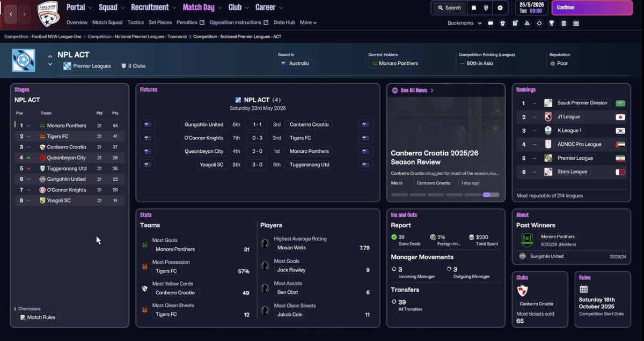The width and height of the screenshot is (644, 341).
Task: Click the Mason Wells player avatar icon
Action: coord(265,243)
